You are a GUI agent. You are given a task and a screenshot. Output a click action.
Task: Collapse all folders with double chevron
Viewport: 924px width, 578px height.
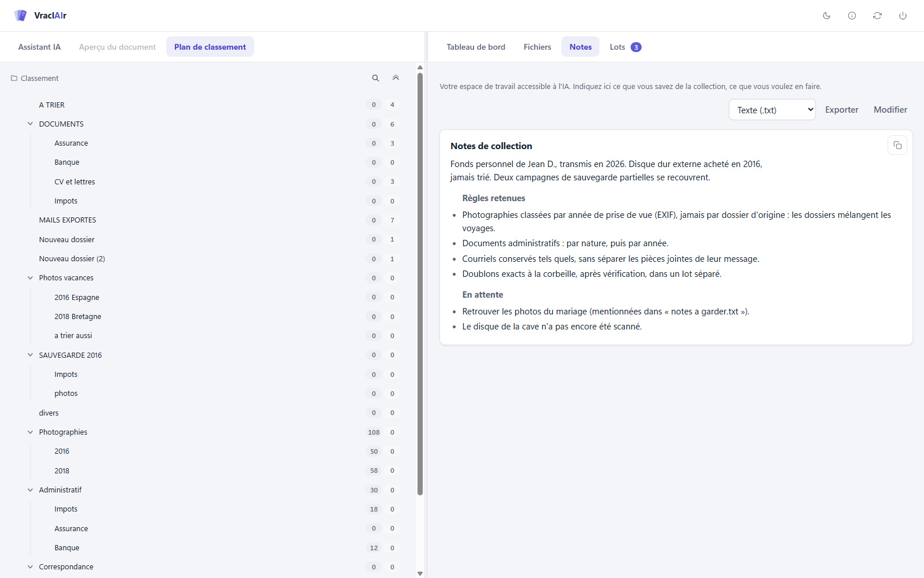point(396,78)
